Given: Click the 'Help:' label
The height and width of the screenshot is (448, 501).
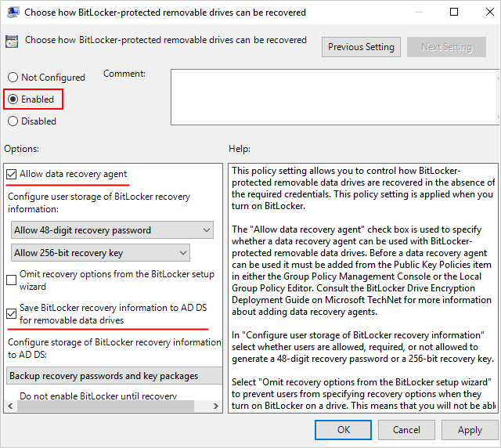Looking at the screenshot, I should [x=240, y=149].
